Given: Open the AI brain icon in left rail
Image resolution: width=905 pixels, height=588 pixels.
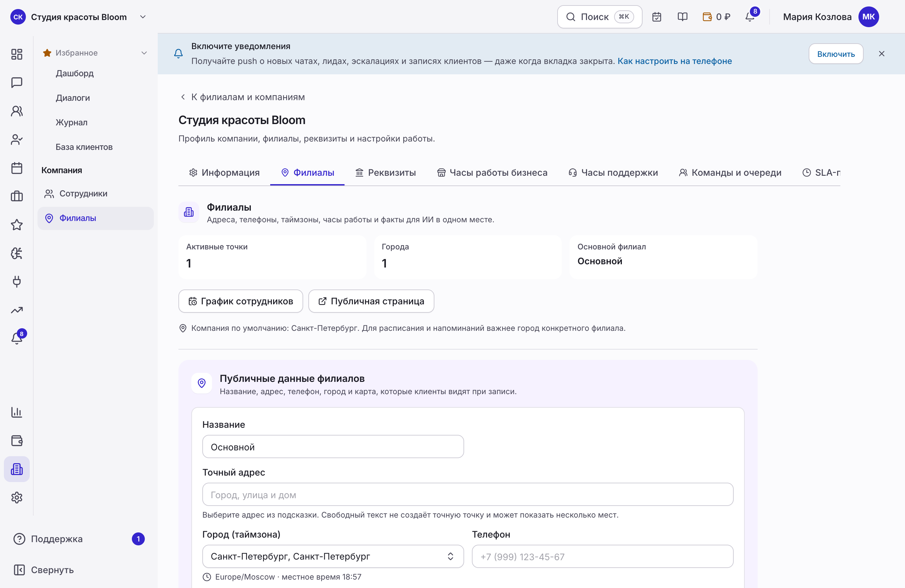Looking at the screenshot, I should pos(17,253).
